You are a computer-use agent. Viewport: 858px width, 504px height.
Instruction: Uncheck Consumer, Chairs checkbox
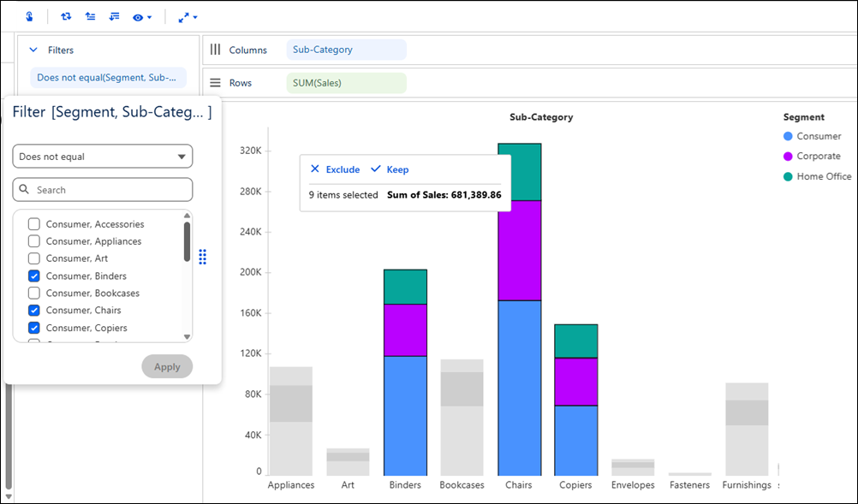pos(34,310)
